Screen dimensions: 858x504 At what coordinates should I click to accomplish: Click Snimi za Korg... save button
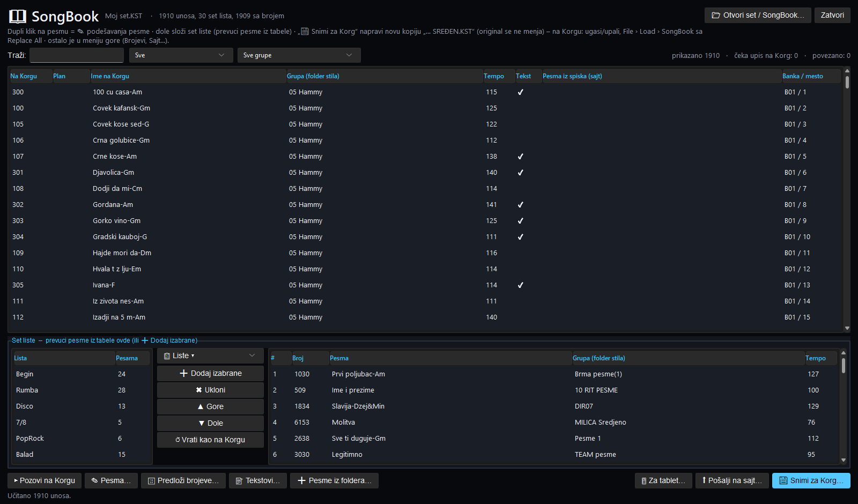click(811, 480)
